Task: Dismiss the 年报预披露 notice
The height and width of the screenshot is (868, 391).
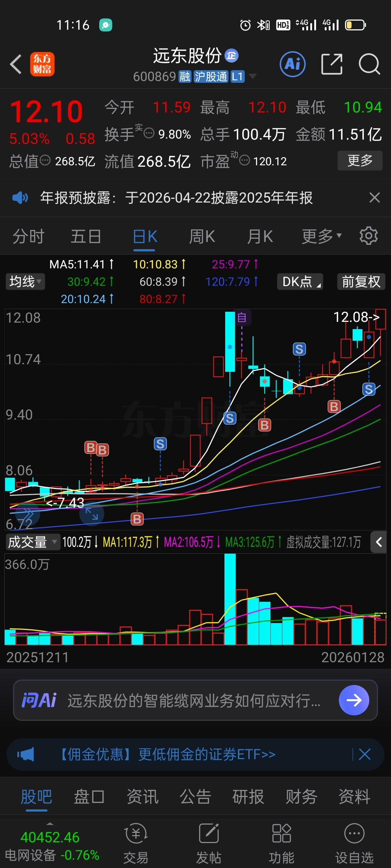Action: tap(375, 197)
